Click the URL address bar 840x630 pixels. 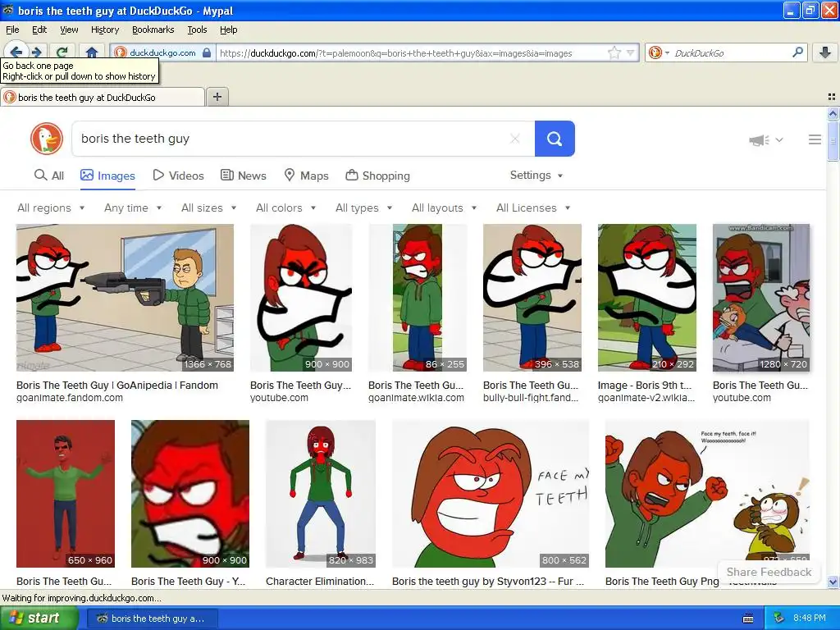412,52
